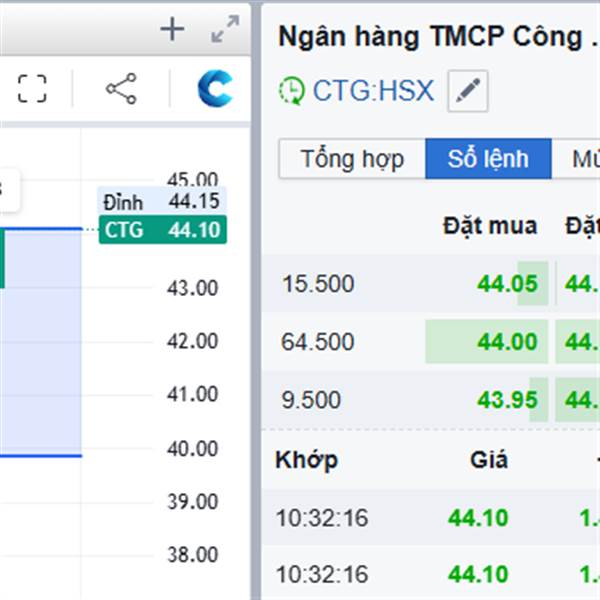The height and width of the screenshot is (600, 600).
Task: Select bid price 43.95
Action: pos(507,400)
